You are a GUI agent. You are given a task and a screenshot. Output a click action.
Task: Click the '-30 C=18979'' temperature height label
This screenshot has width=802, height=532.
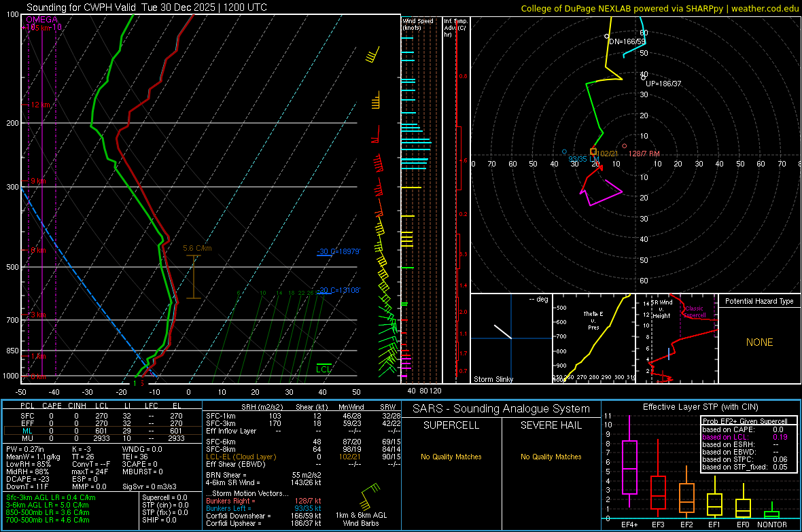(x=338, y=251)
